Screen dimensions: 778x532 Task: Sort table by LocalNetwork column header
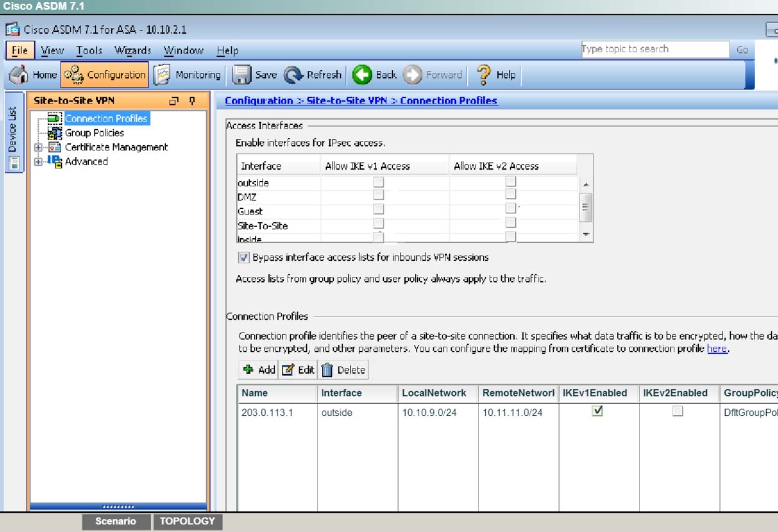click(x=438, y=393)
